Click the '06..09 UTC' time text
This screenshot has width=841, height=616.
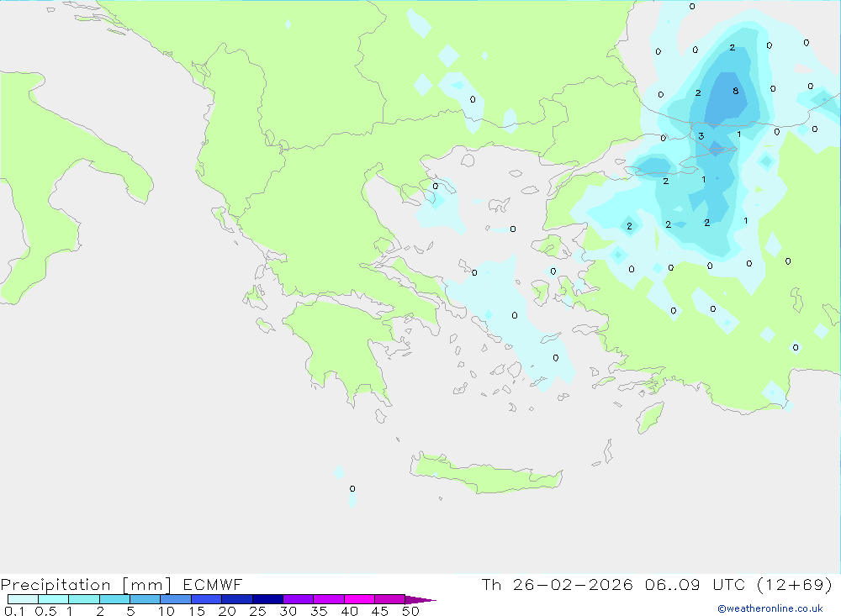point(696,584)
